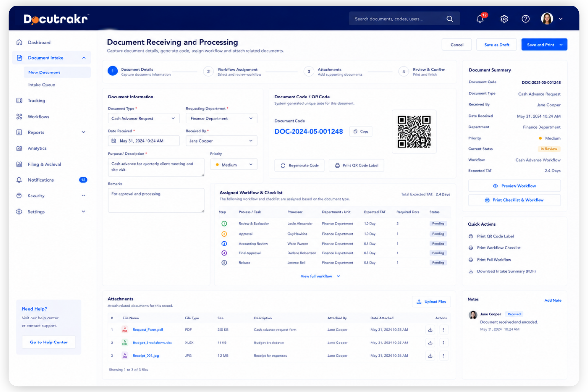
Task: Click the help question mark icon
Action: [525, 19]
